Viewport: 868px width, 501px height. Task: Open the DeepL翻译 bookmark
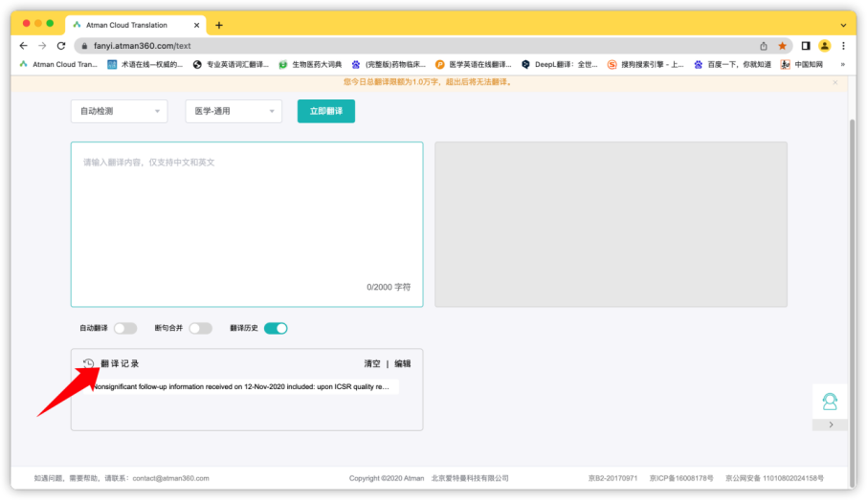[x=560, y=64]
